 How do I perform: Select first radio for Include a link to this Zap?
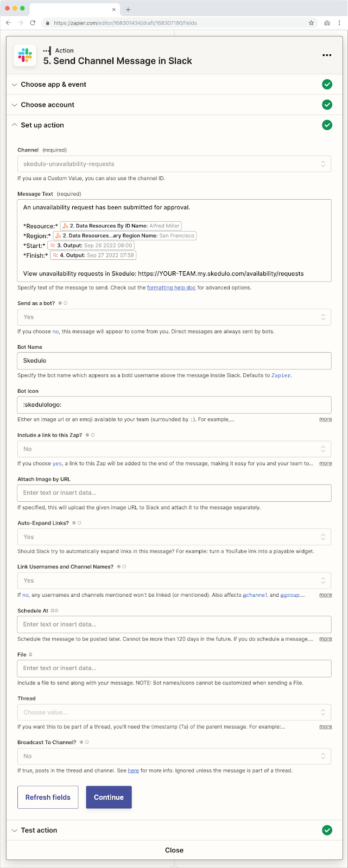(x=87, y=435)
